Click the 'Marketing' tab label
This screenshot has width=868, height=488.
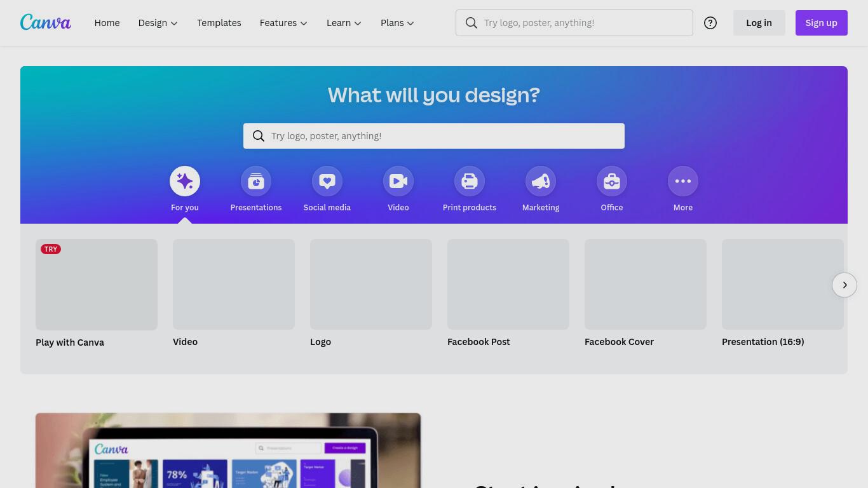[x=541, y=208]
